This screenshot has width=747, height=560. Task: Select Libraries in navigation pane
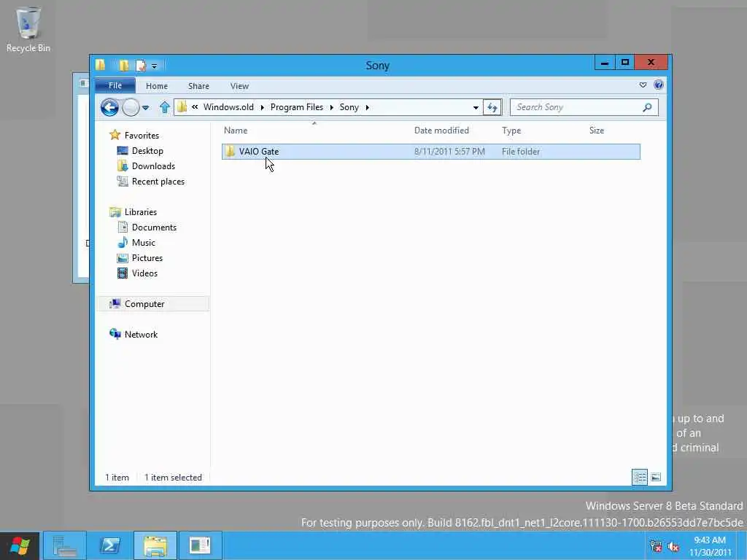(x=141, y=212)
